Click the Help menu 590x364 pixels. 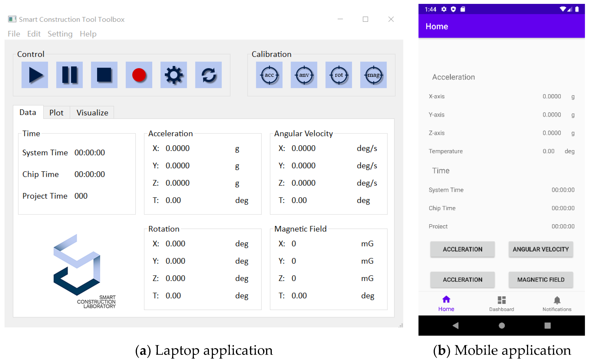click(x=88, y=34)
